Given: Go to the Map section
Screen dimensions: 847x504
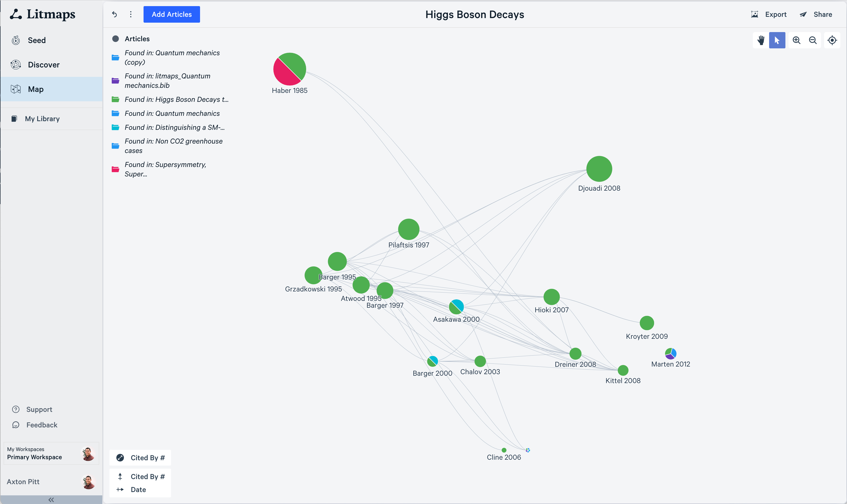Looking at the screenshot, I should pyautogui.click(x=51, y=89).
